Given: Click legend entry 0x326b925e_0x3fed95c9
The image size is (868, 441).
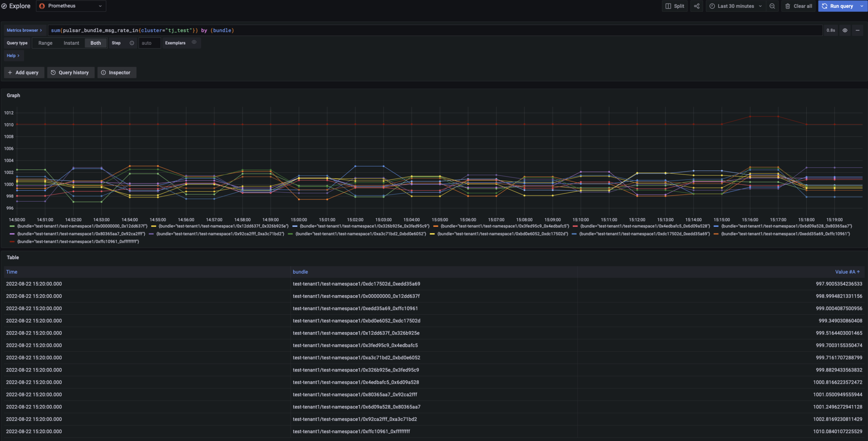Looking at the screenshot, I should (365, 226).
